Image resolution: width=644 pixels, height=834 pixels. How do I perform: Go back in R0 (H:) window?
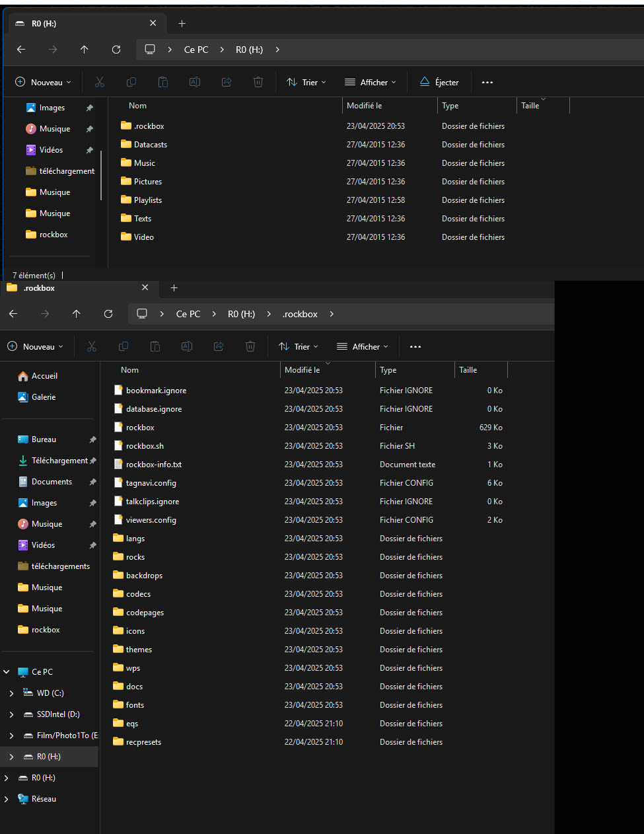pos(21,50)
